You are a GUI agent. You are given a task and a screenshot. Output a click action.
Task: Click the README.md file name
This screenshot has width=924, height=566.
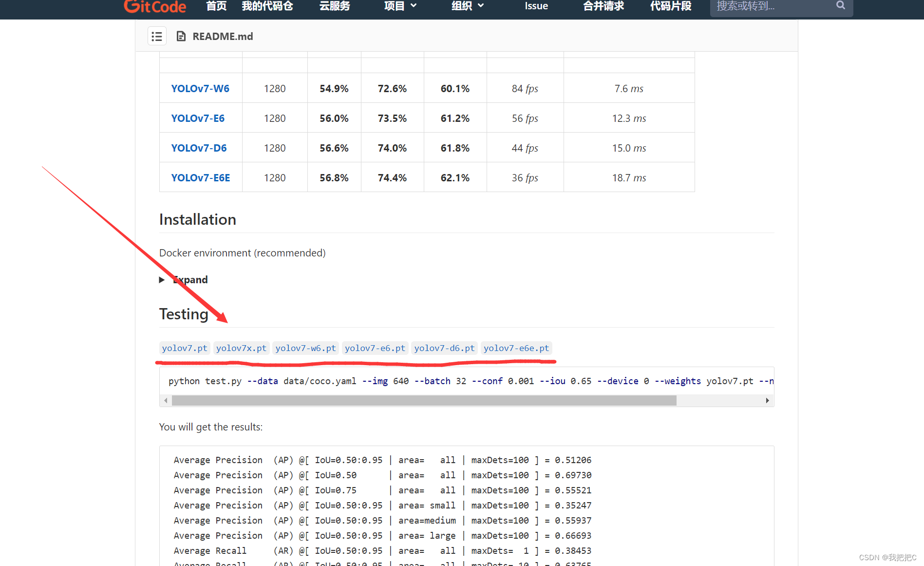(x=223, y=37)
